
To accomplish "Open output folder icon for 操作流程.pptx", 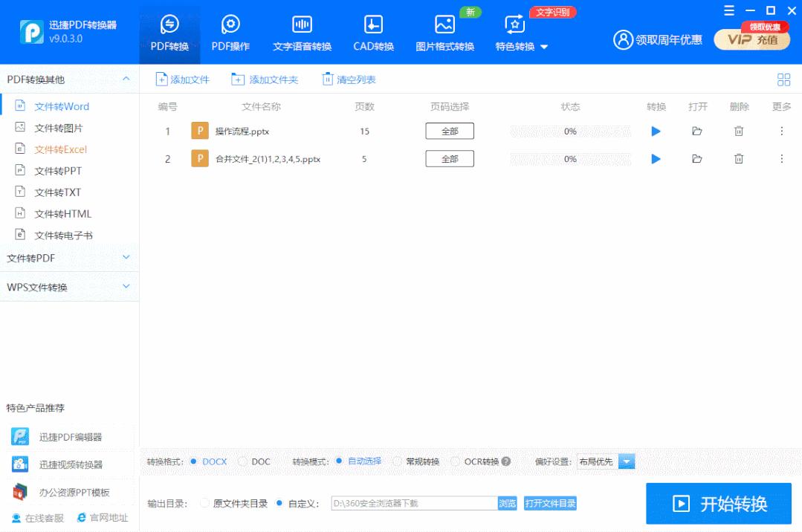I will pos(696,131).
